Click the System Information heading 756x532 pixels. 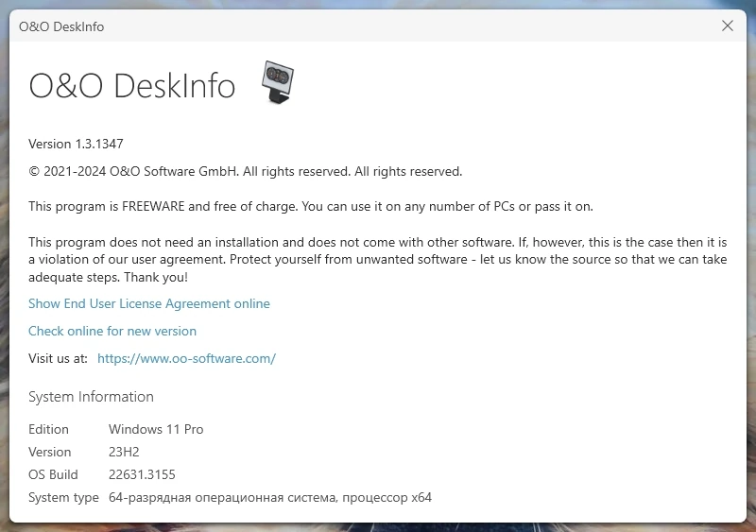click(x=91, y=397)
